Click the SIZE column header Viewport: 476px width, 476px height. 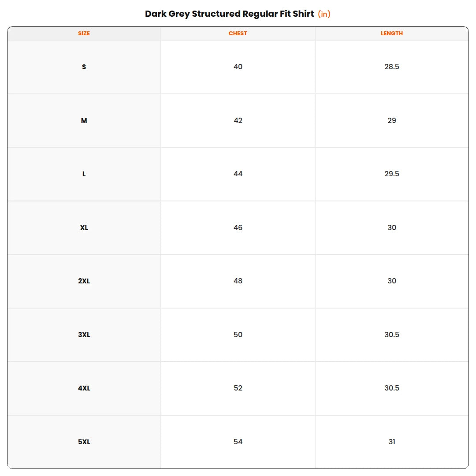[x=84, y=33]
